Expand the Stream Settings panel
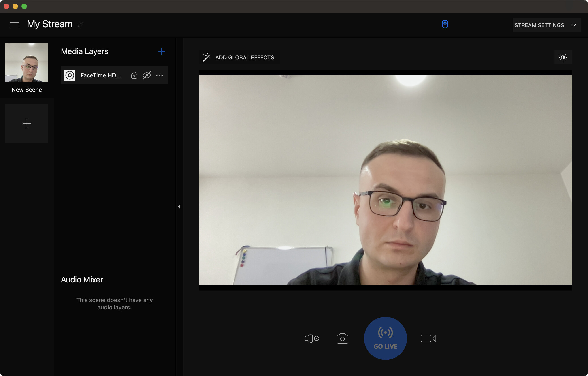Viewport: 588px width, 376px height. tap(574, 25)
